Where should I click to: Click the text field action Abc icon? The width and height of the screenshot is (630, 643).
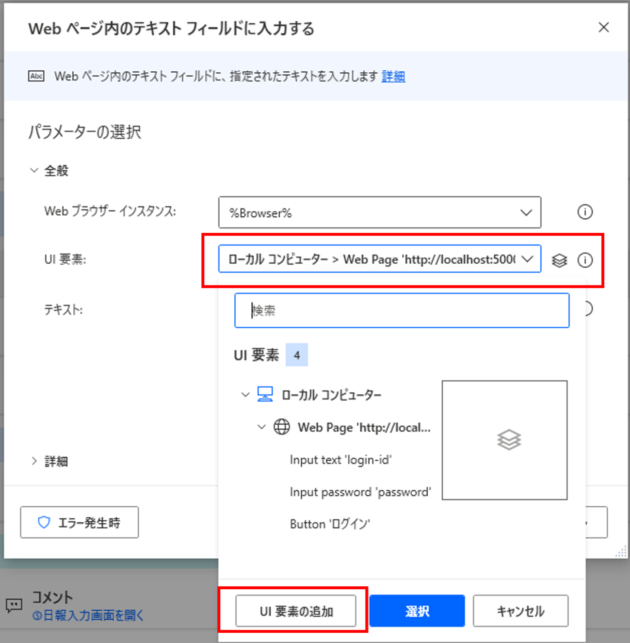point(36,76)
